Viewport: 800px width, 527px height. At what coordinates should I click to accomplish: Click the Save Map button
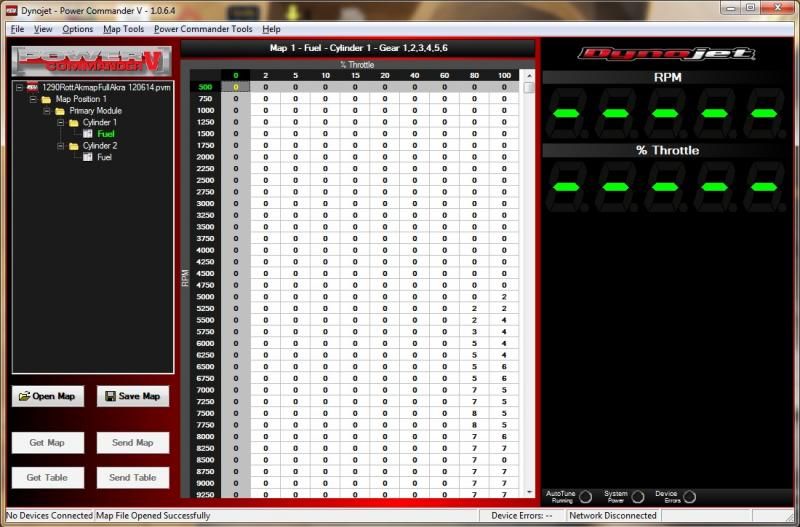pyautogui.click(x=133, y=396)
